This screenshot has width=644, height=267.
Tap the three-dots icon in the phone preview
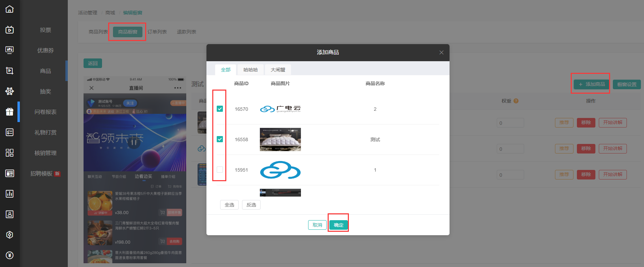(178, 88)
